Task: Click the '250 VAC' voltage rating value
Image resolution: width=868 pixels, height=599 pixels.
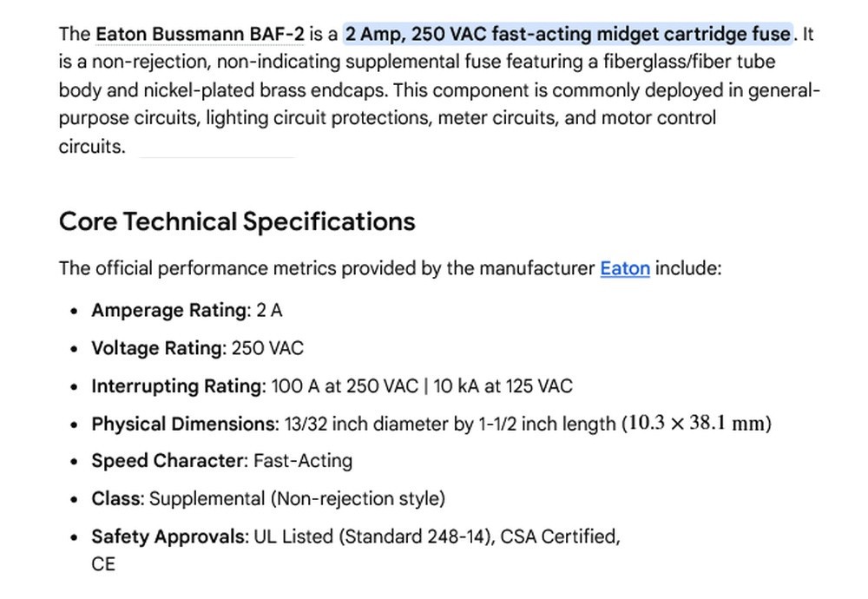Action: tap(267, 348)
